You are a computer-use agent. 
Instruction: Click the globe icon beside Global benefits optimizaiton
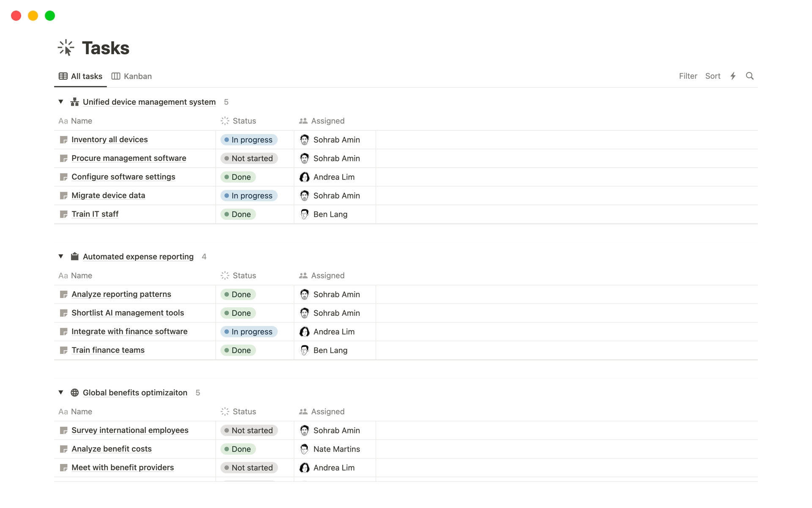pos(74,392)
